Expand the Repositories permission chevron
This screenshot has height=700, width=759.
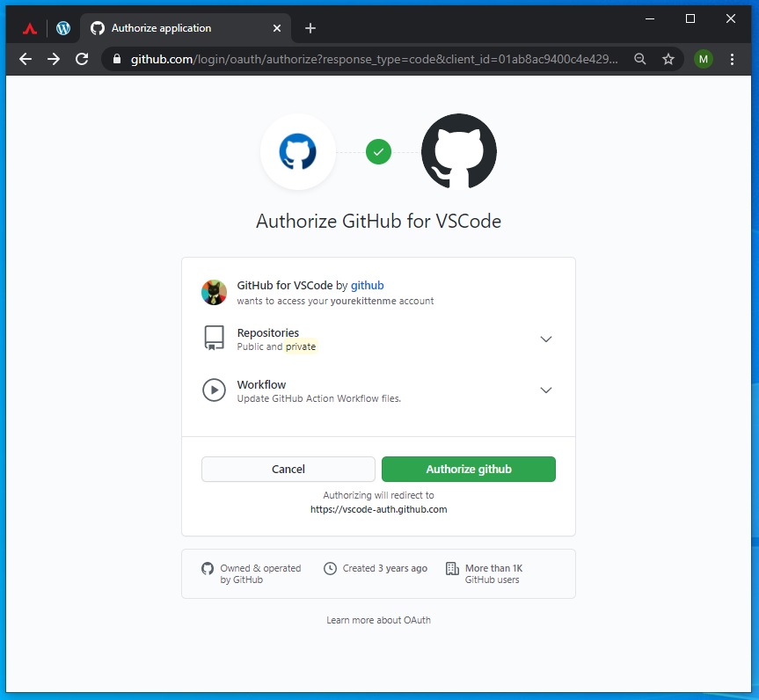[x=546, y=339]
